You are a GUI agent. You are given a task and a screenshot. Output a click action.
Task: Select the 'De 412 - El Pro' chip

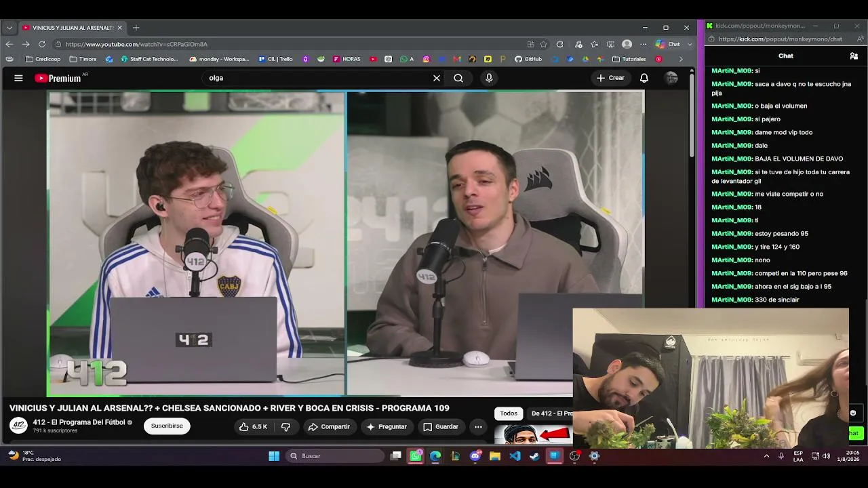click(x=549, y=413)
